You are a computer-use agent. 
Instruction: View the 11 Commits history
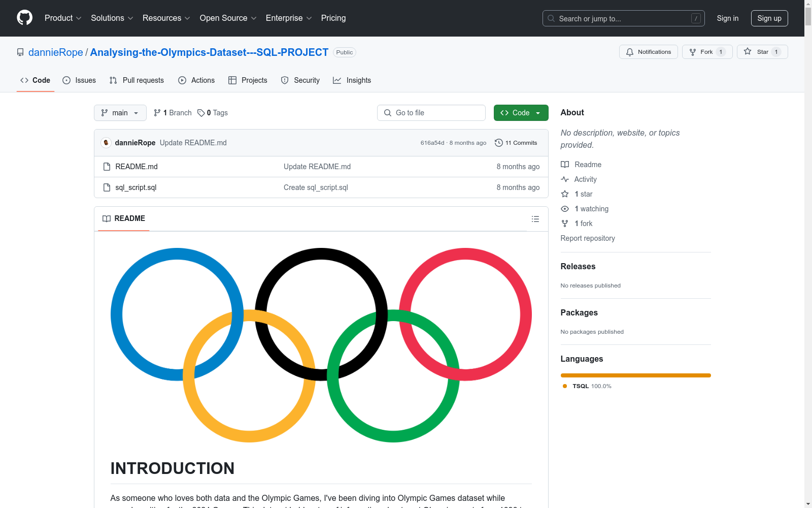(x=516, y=143)
